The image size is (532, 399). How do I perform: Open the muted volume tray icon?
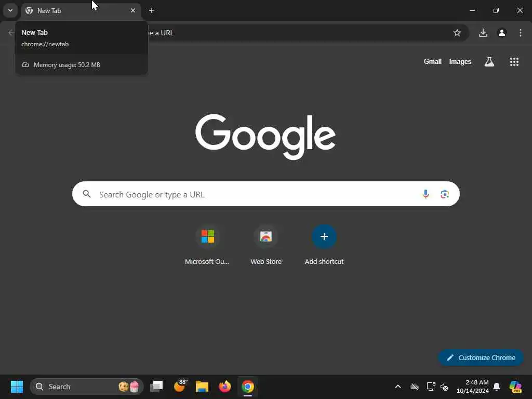[444, 387]
